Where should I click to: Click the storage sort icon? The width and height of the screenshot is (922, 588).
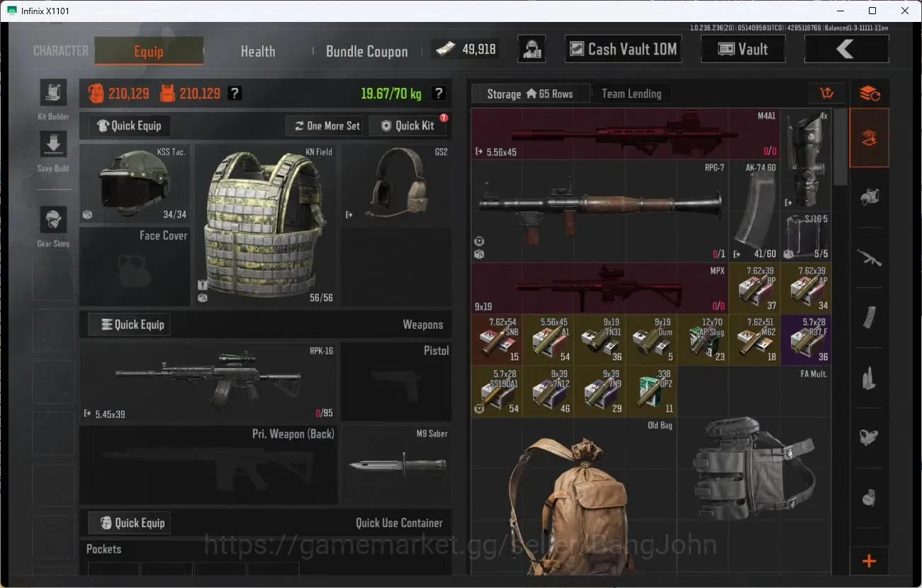click(826, 93)
